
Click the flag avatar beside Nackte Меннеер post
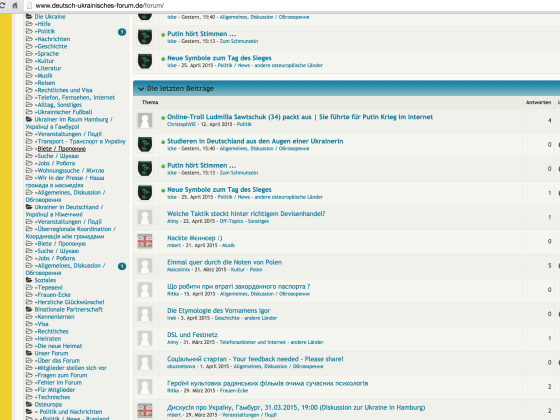click(145, 241)
